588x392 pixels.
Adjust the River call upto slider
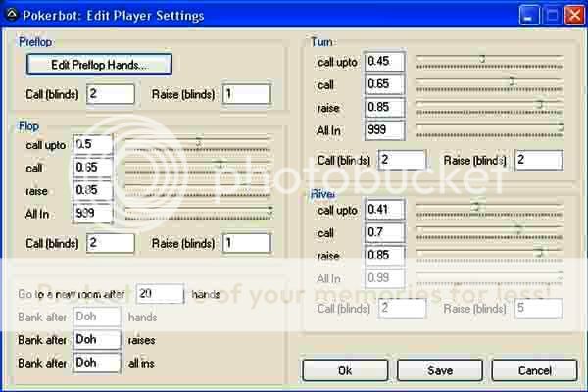(489, 210)
